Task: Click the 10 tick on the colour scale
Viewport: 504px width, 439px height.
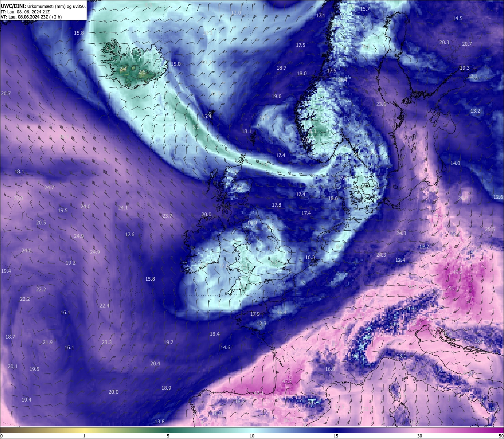Action: (252, 435)
